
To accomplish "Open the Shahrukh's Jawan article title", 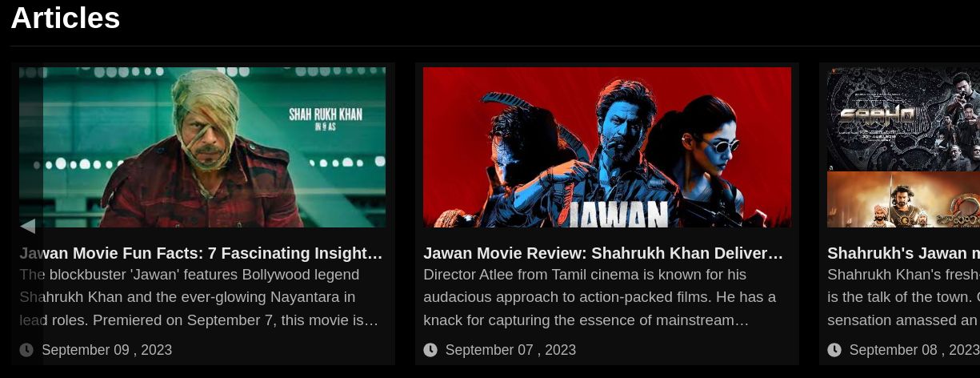I will pyautogui.click(x=903, y=253).
